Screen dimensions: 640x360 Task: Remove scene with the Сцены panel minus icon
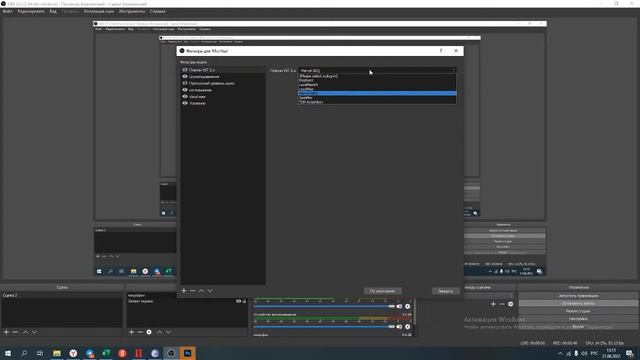[15, 332]
